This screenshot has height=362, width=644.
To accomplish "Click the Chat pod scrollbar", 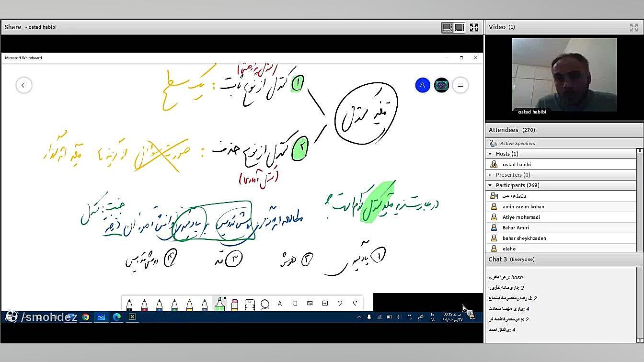I will pyautogui.click(x=640, y=304).
